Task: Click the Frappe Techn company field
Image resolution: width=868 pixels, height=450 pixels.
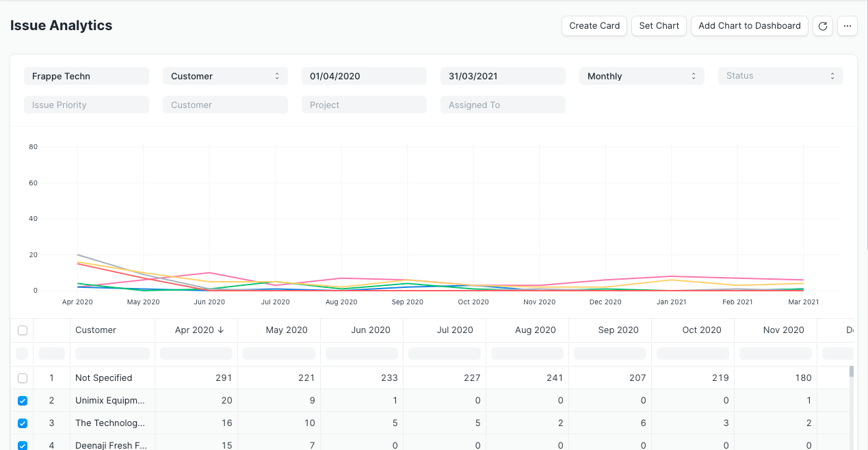Action: point(86,76)
